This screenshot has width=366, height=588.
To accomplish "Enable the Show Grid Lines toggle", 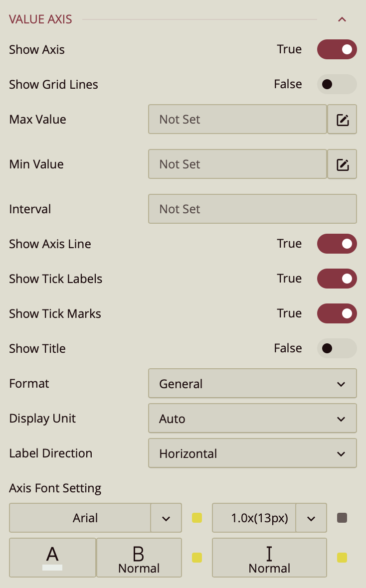I will click(x=337, y=84).
